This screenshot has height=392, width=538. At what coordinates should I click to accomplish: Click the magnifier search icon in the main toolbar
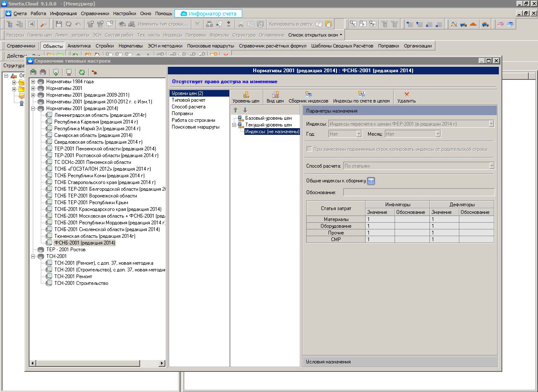[x=43, y=24]
